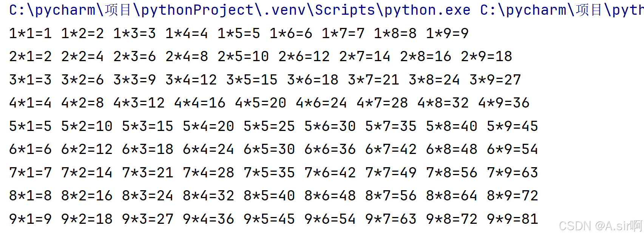Viewport: 644px width, 237px height.
Task: Click the 2*9=18 output
Action: click(x=486, y=57)
